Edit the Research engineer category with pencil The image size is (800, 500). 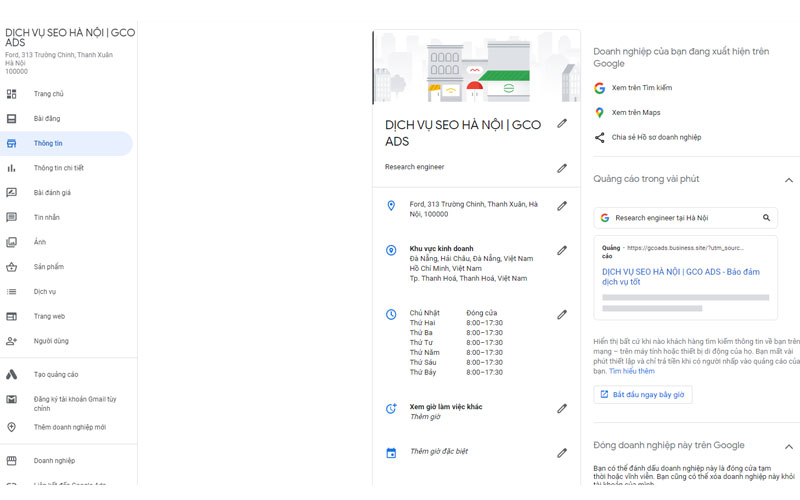coord(562,168)
